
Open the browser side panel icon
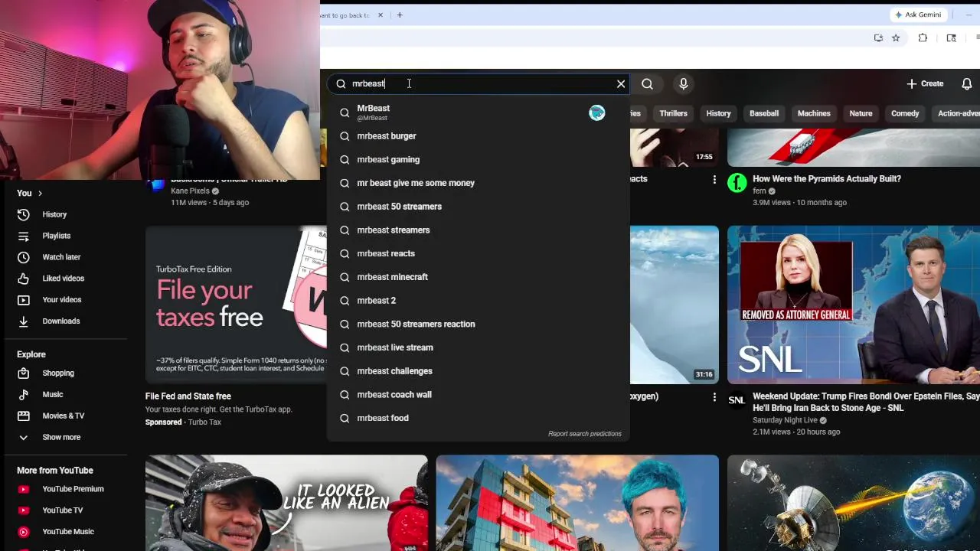[951, 38]
